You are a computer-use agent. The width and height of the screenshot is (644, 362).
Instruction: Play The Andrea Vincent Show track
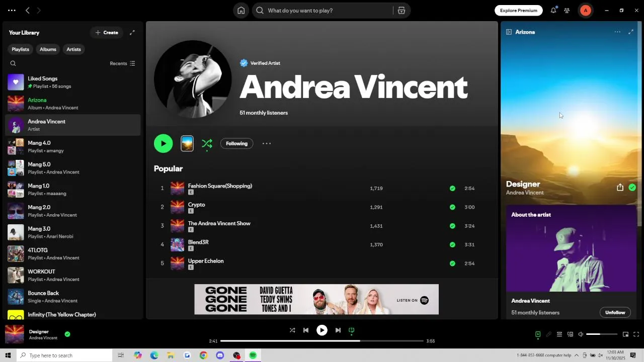322,226
